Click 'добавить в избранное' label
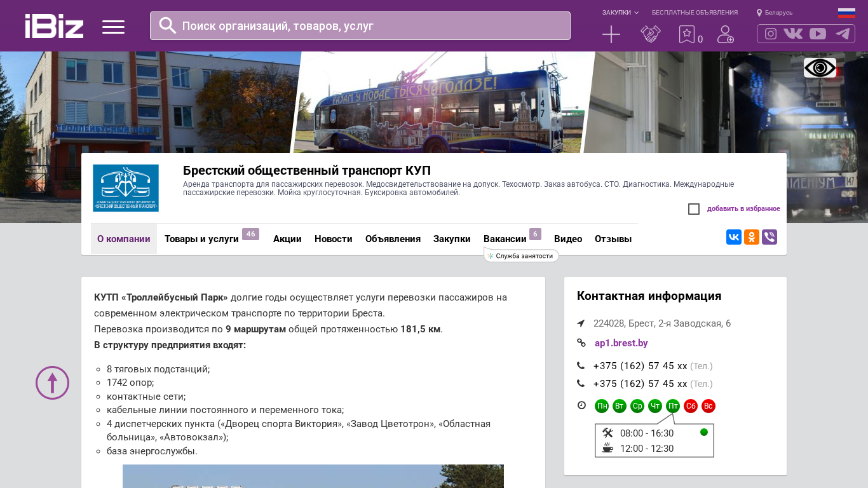The image size is (868, 488). point(743,209)
